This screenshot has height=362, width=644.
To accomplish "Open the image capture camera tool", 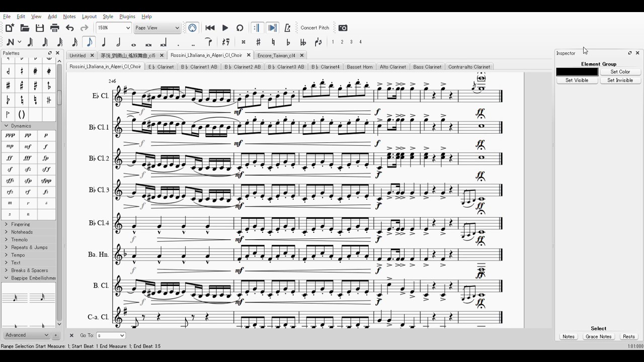I will (343, 28).
